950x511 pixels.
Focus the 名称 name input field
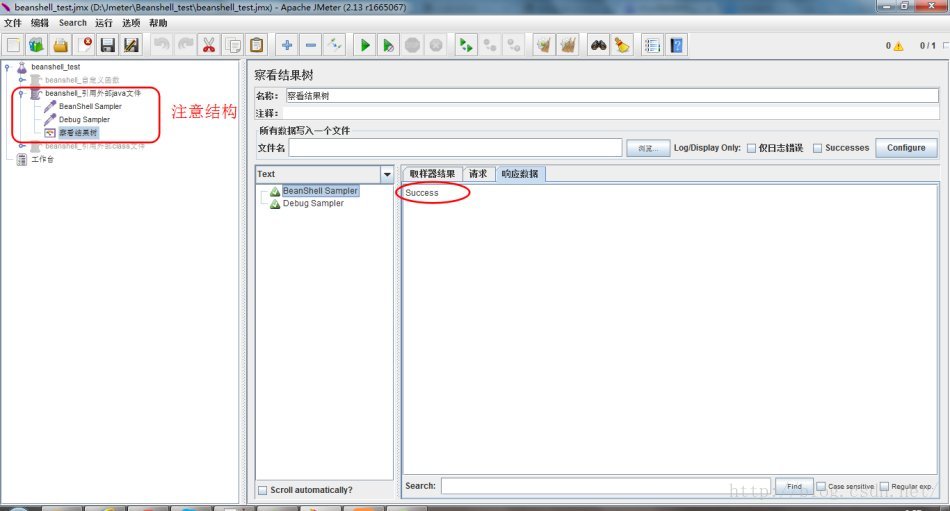tap(611, 96)
